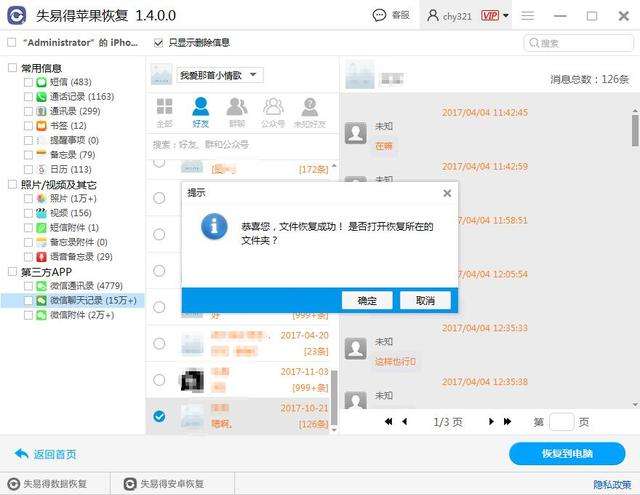Switch to the 未知好友 tab

pyautogui.click(x=309, y=112)
